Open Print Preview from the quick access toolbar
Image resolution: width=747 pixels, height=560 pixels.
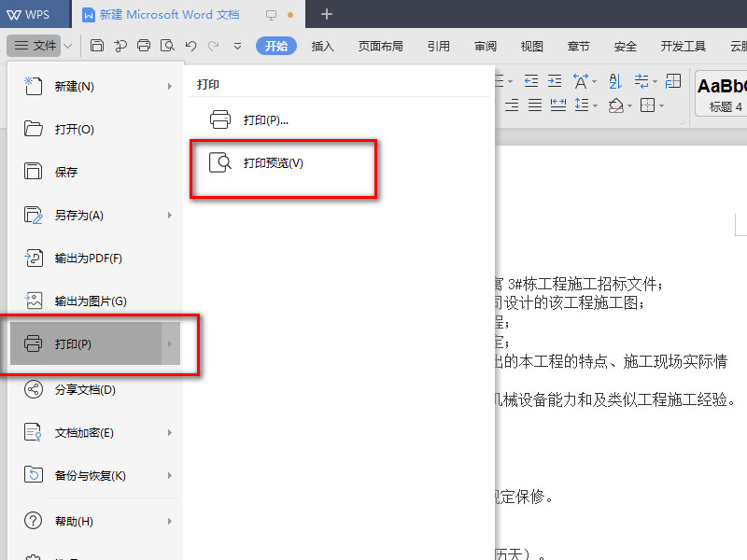click(168, 45)
